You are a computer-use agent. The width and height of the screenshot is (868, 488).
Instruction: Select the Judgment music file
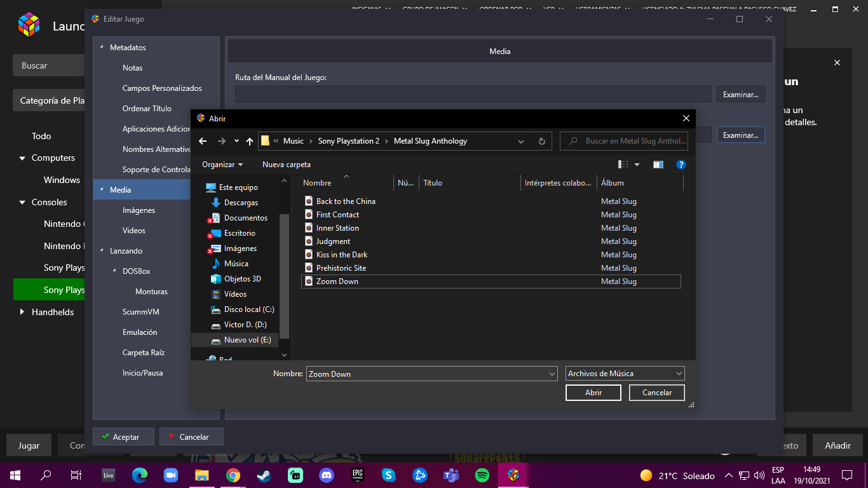click(x=333, y=241)
